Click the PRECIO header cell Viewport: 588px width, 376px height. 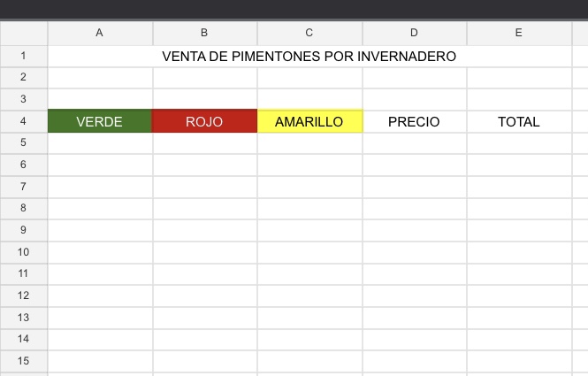click(x=415, y=121)
